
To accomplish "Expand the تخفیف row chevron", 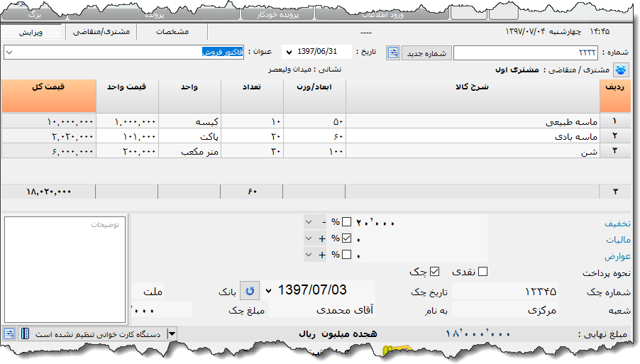I will [309, 222].
